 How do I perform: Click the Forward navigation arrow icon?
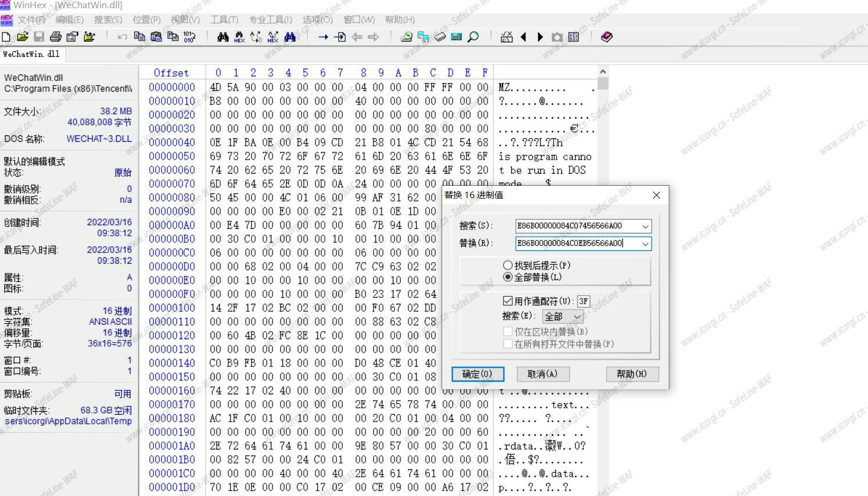(x=374, y=37)
